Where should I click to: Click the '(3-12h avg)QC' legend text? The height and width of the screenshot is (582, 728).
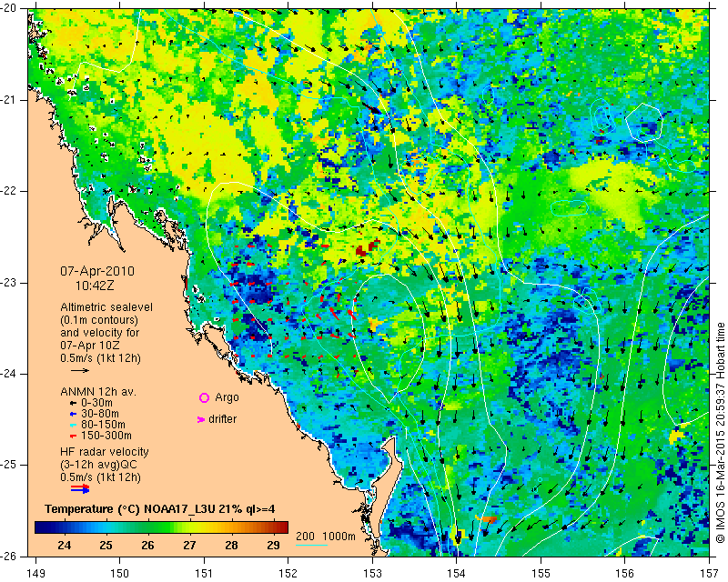pyautogui.click(x=98, y=465)
